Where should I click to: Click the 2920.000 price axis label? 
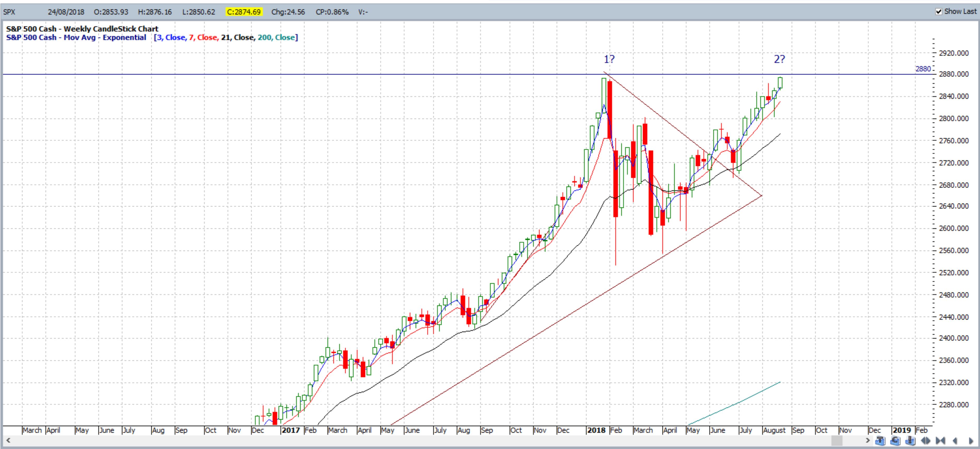click(954, 53)
